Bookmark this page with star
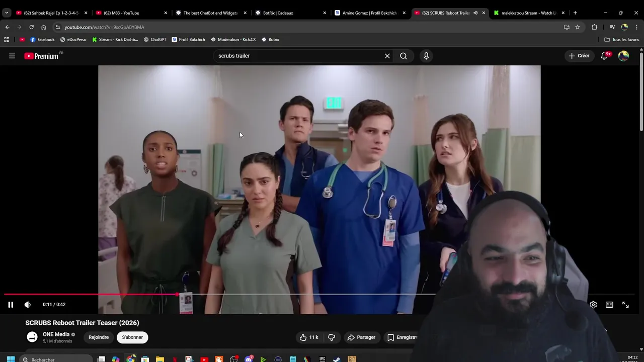This screenshot has width=644, height=362. click(578, 27)
